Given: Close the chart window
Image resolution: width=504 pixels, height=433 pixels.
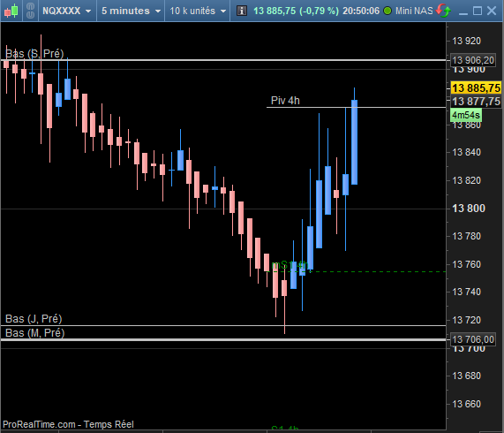Looking at the screenshot, I should 492,11.
